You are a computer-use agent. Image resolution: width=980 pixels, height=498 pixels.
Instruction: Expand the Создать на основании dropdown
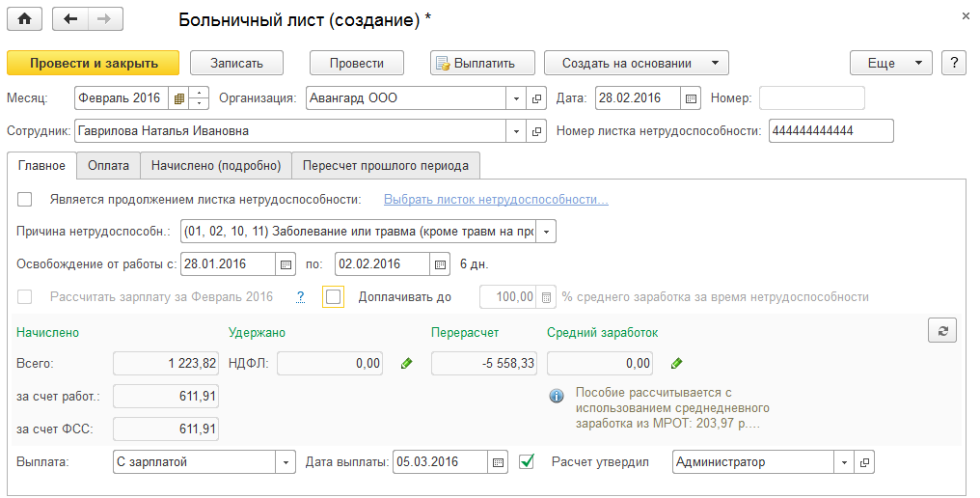[x=715, y=64]
